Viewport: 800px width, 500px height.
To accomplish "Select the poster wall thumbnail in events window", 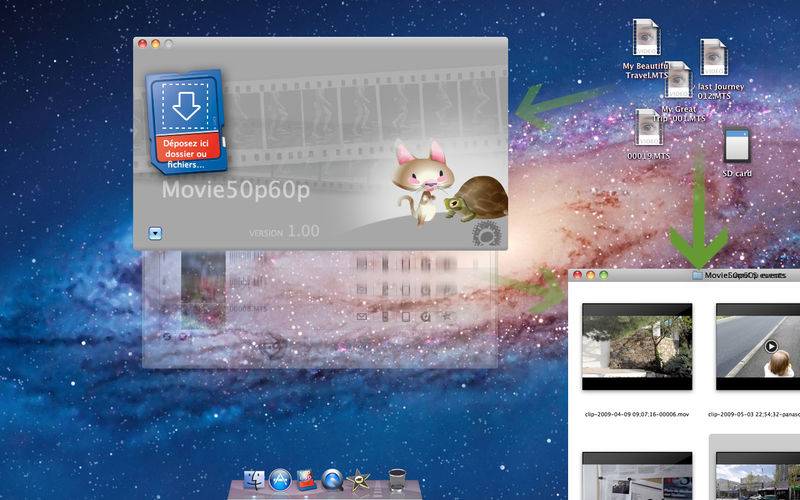I will coord(637,476).
